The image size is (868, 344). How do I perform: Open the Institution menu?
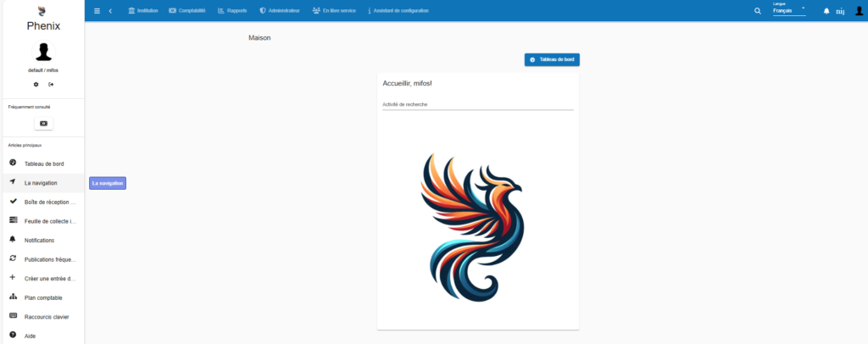point(142,11)
